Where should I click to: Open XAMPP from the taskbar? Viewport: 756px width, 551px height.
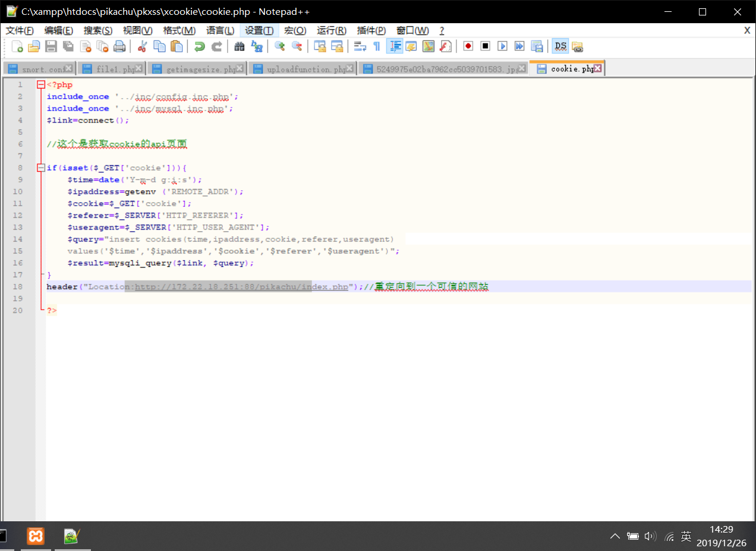pos(36,536)
